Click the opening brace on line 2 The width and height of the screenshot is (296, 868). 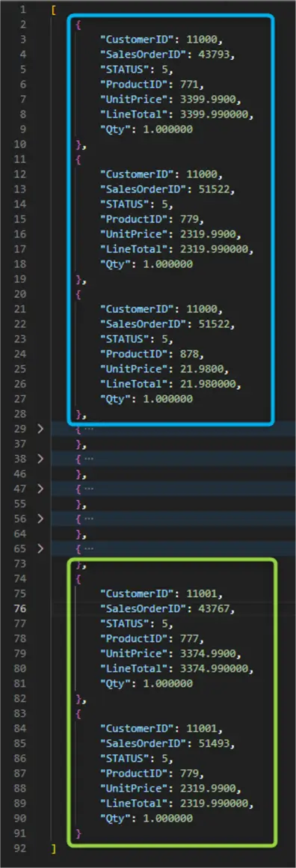[79, 25]
